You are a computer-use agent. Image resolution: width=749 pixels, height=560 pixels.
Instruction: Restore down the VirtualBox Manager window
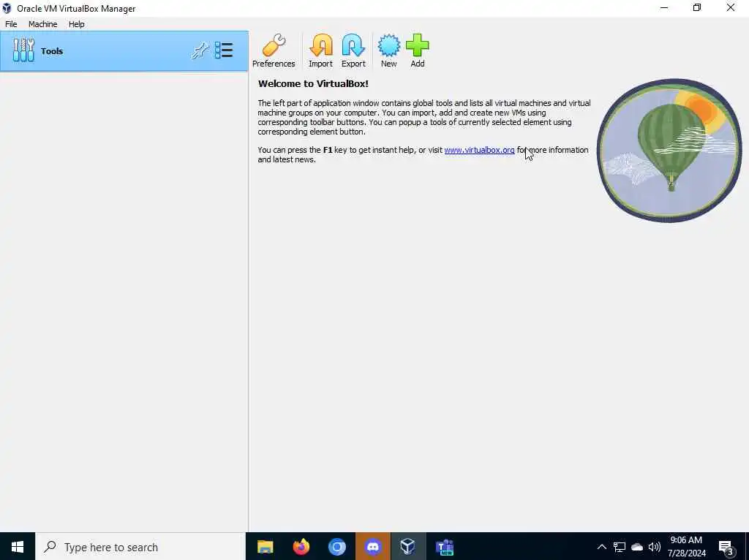pyautogui.click(x=697, y=7)
